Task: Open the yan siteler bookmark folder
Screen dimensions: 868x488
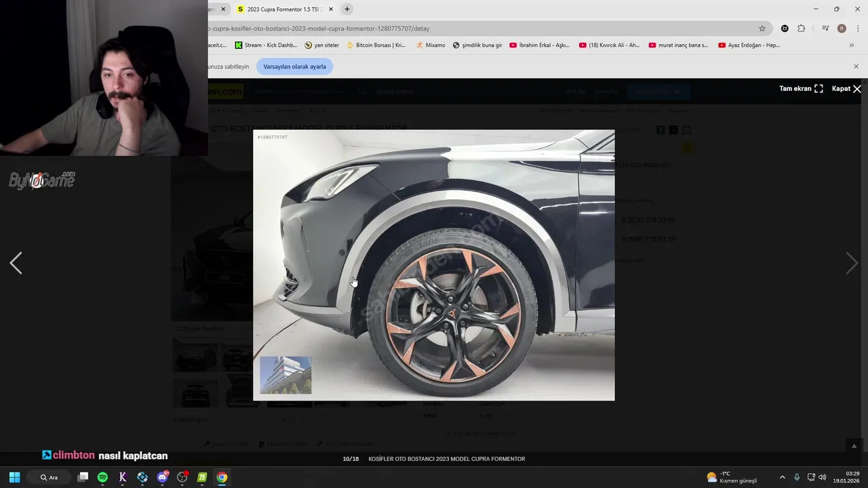Action: pos(322,45)
